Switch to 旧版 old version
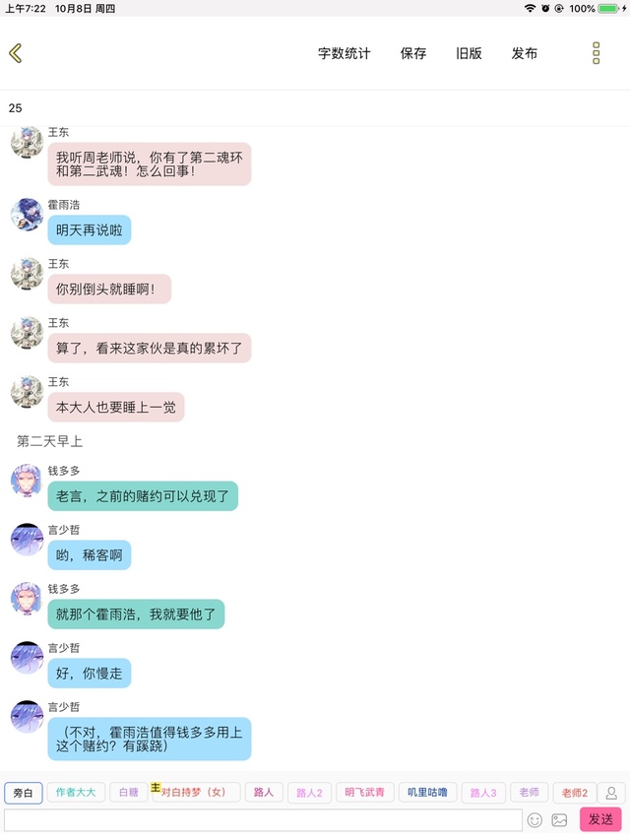The width and height of the screenshot is (630, 840). [x=469, y=53]
